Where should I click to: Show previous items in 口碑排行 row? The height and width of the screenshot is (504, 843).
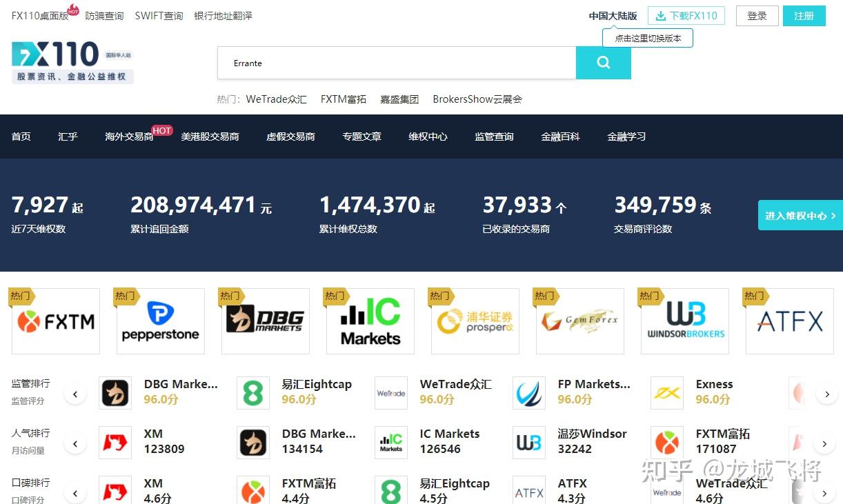point(75,493)
